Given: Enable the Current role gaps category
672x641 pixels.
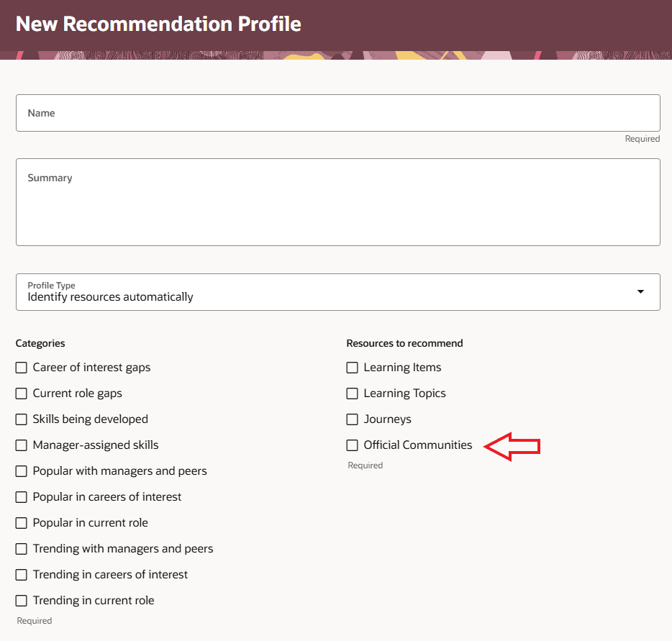Looking at the screenshot, I should click(x=21, y=393).
